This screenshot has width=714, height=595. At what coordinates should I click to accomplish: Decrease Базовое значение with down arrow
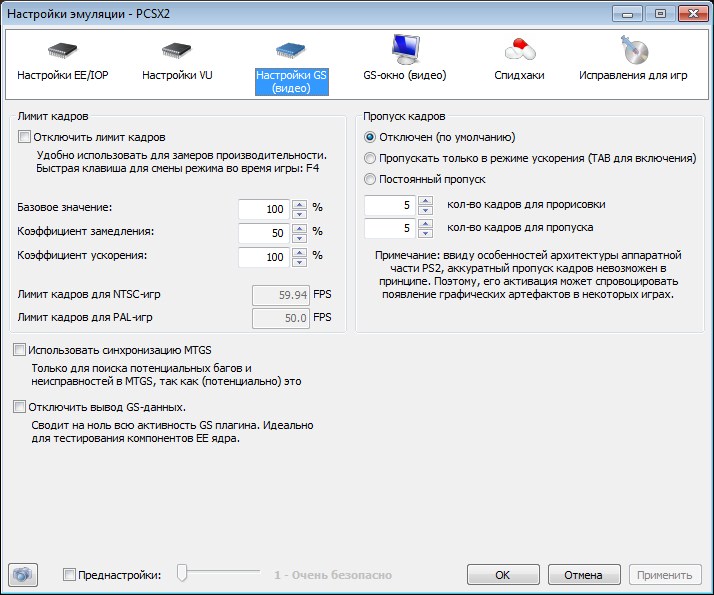(x=299, y=214)
